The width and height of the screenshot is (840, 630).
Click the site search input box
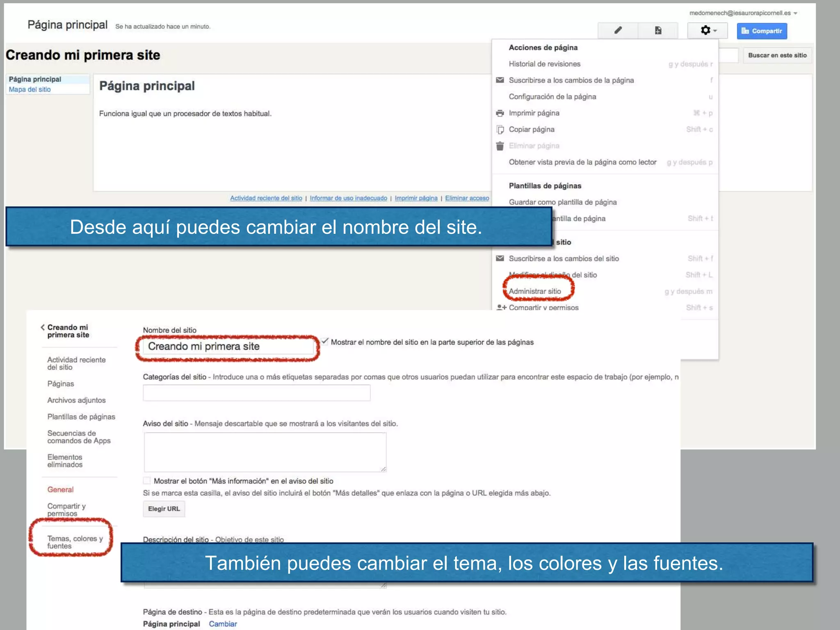(728, 55)
